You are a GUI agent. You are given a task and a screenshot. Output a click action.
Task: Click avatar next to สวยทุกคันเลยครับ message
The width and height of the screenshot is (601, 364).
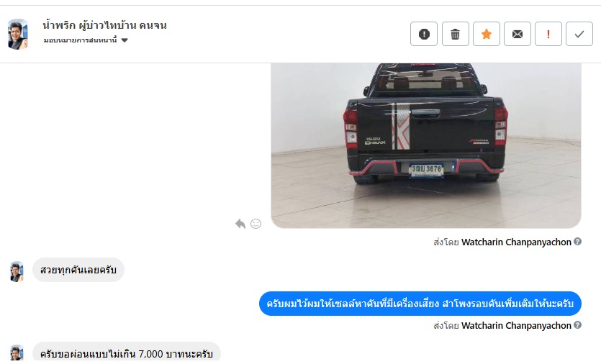17,272
